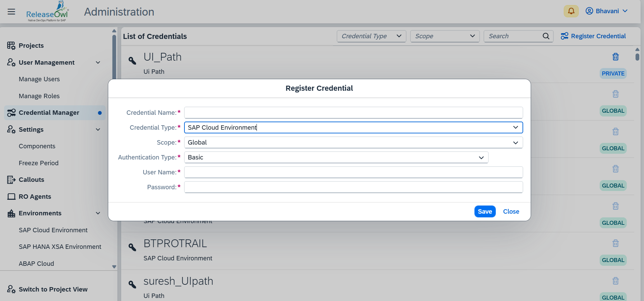Open the hamburger navigation menu

click(12, 12)
